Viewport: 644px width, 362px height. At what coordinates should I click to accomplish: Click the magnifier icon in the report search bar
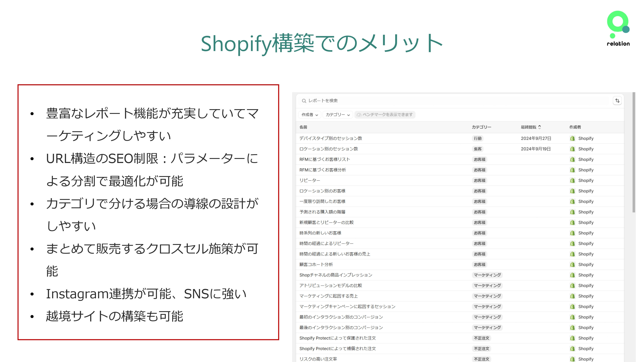click(304, 101)
